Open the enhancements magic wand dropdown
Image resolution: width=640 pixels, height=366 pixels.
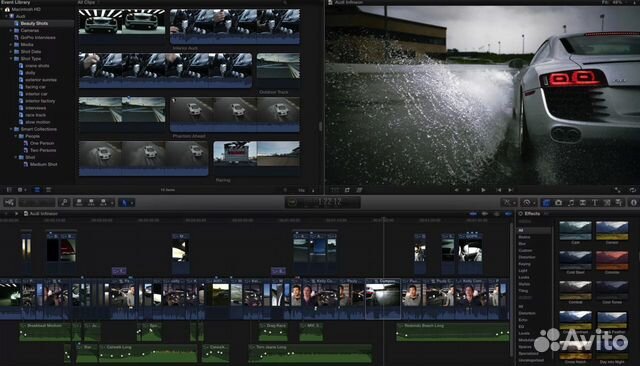(x=509, y=202)
